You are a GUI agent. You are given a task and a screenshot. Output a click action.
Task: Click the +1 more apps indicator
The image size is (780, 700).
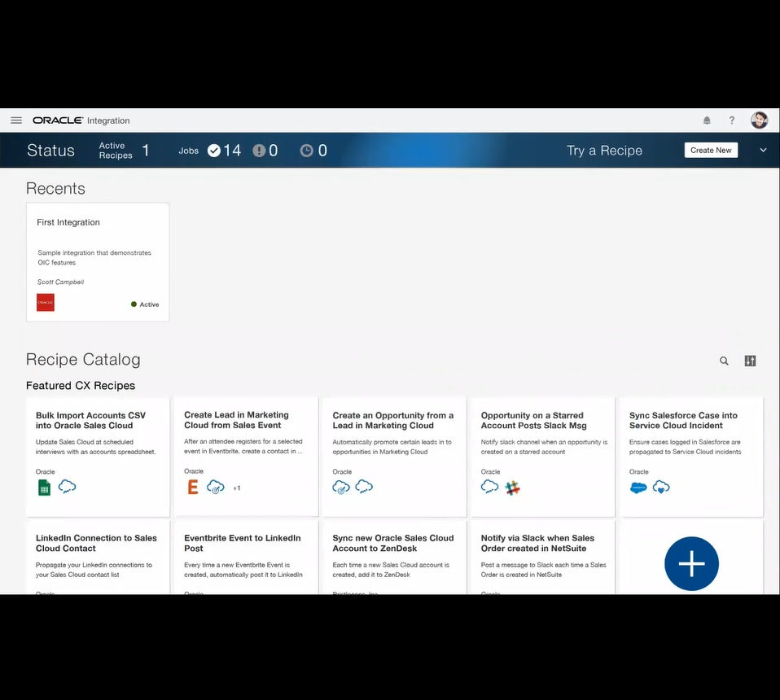coord(237,488)
